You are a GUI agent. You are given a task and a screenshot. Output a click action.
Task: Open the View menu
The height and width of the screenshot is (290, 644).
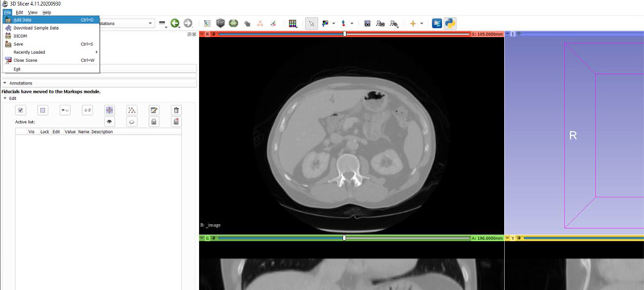coord(32,12)
